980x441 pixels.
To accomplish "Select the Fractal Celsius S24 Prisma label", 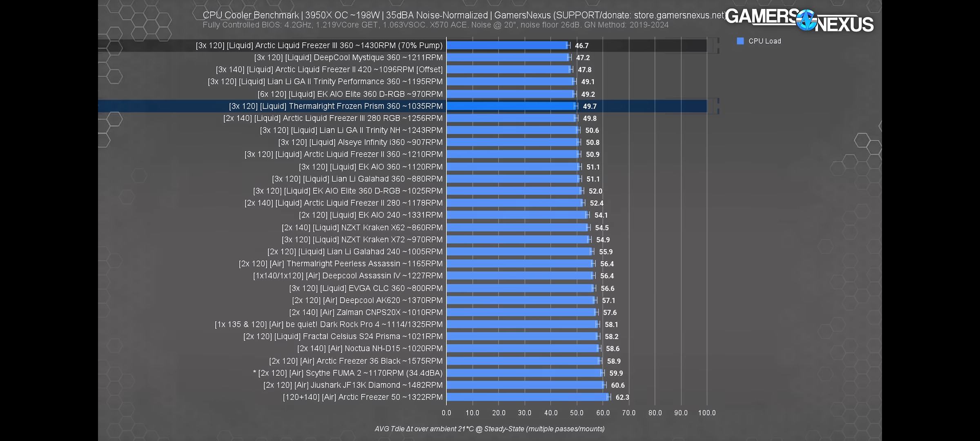I will pyautogui.click(x=343, y=336).
